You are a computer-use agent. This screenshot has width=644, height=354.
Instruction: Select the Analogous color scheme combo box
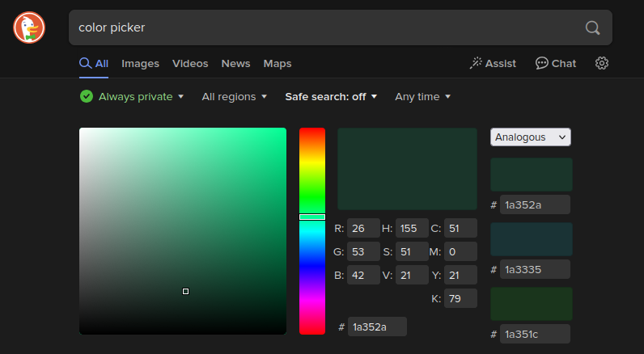pyautogui.click(x=530, y=137)
